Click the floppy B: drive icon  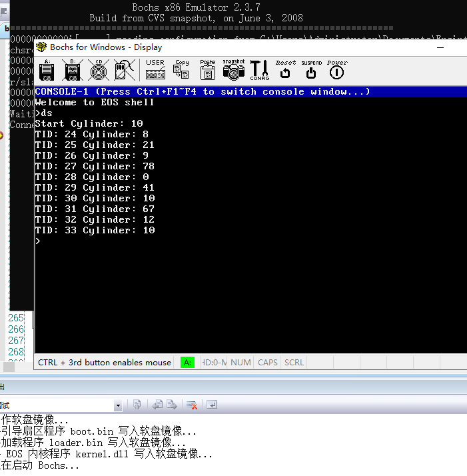(73, 71)
